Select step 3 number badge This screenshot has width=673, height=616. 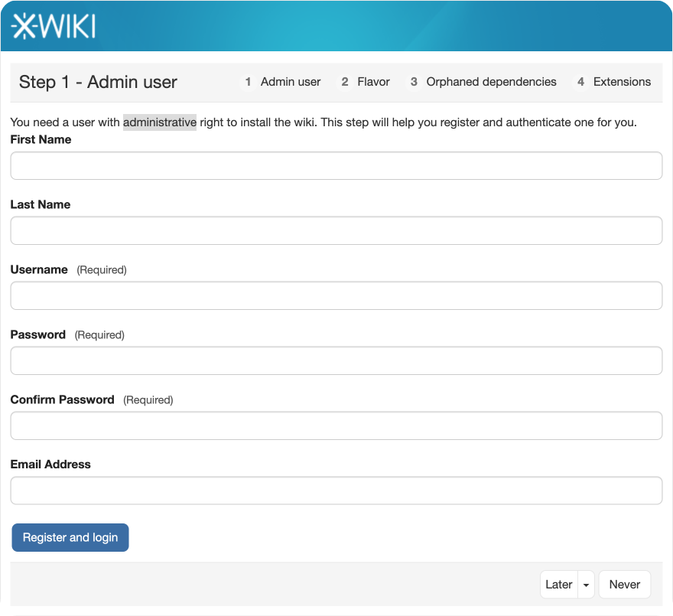pos(414,82)
